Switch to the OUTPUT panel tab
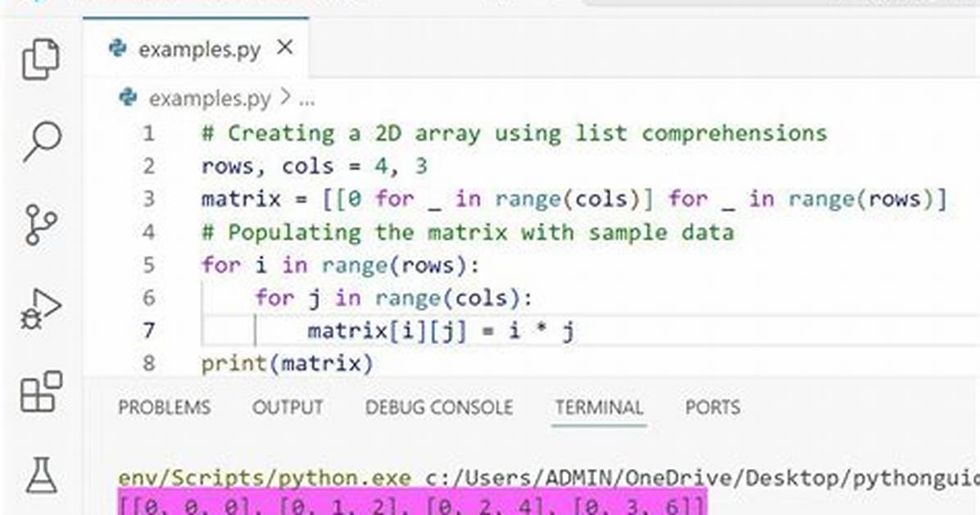The width and height of the screenshot is (980, 515). (288, 408)
